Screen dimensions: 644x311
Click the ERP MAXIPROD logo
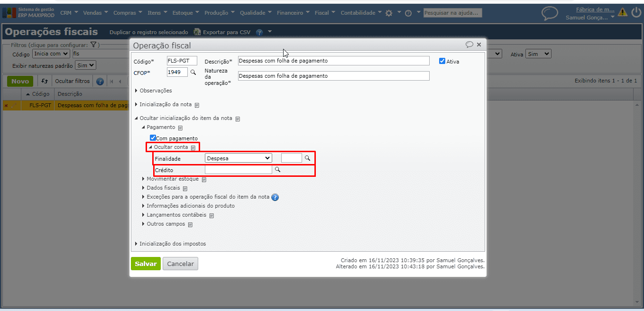click(29, 12)
